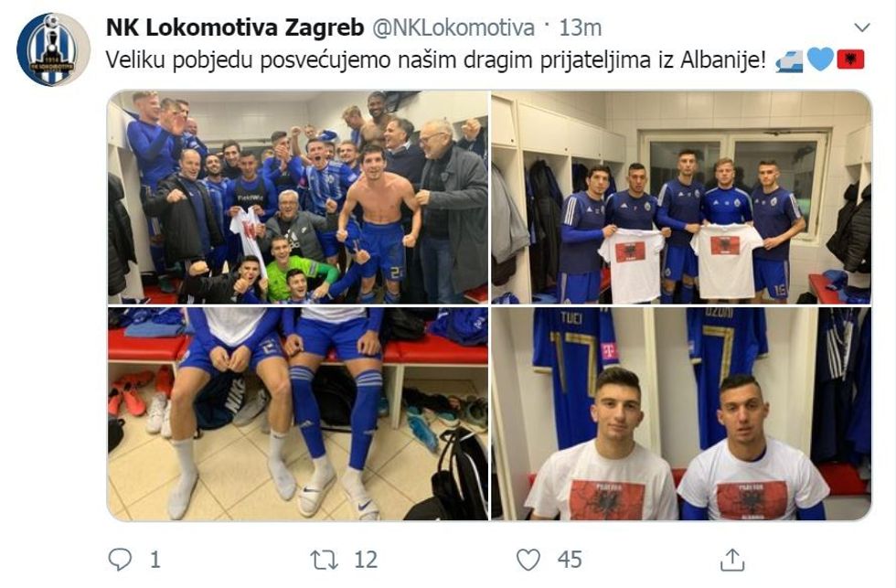This screenshot has width=896, height=588.
Task: View photo of two players in Albania shirts
Action: (681, 413)
